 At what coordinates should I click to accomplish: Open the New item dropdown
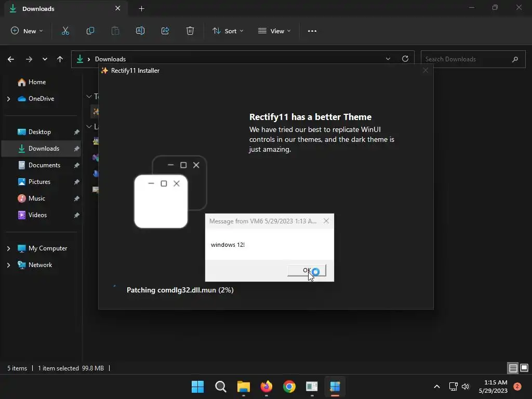[x=27, y=31]
